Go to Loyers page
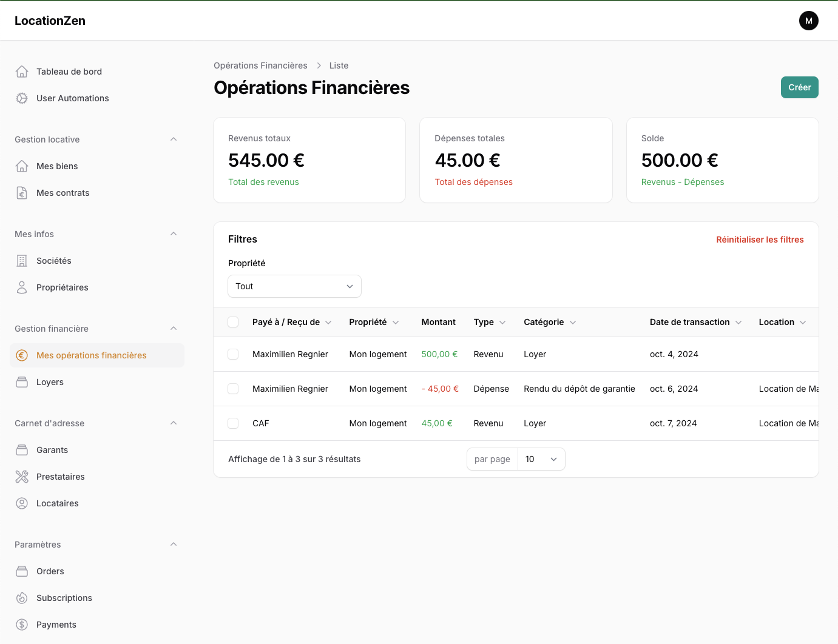 [97, 382]
